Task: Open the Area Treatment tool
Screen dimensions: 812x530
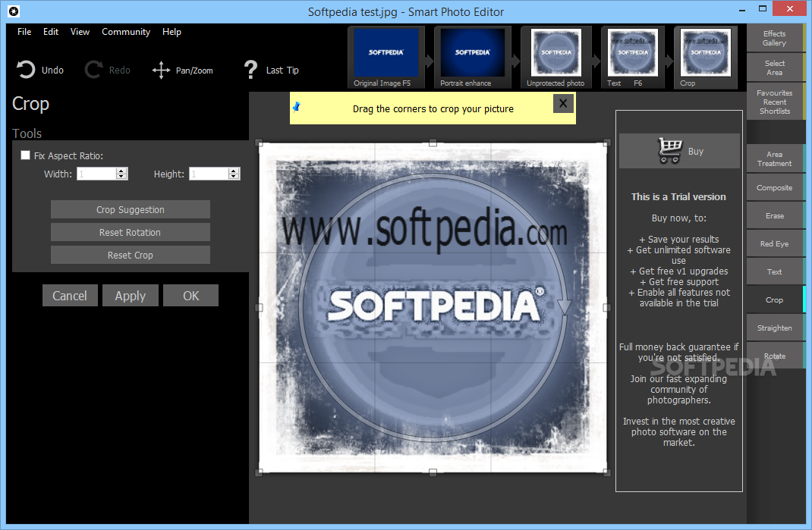Action: (775, 159)
